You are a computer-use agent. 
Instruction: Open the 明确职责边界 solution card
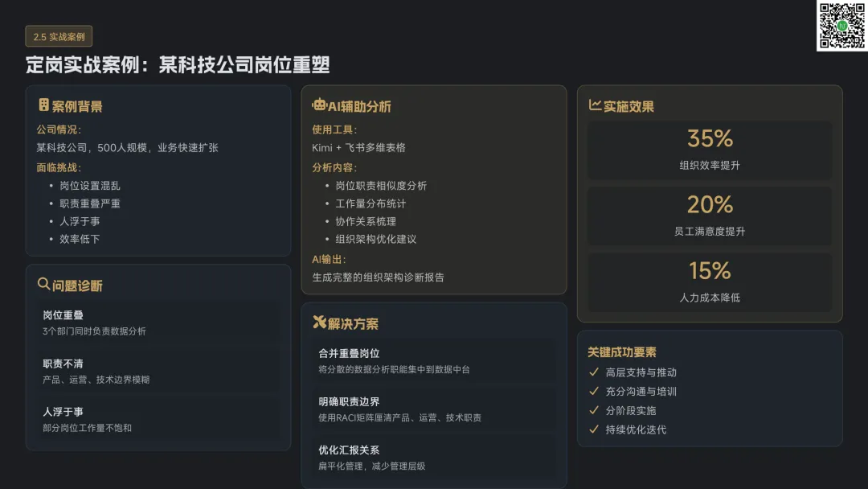coord(434,409)
